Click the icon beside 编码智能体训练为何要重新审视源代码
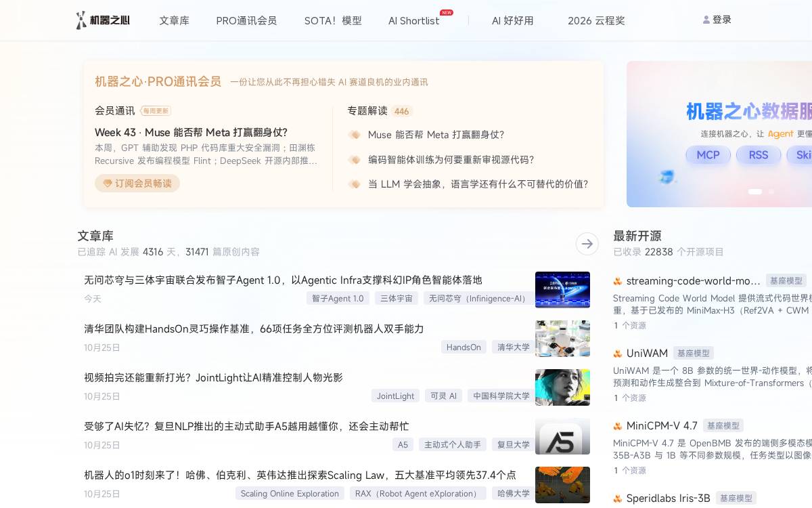The height and width of the screenshot is (508, 812). (x=355, y=160)
